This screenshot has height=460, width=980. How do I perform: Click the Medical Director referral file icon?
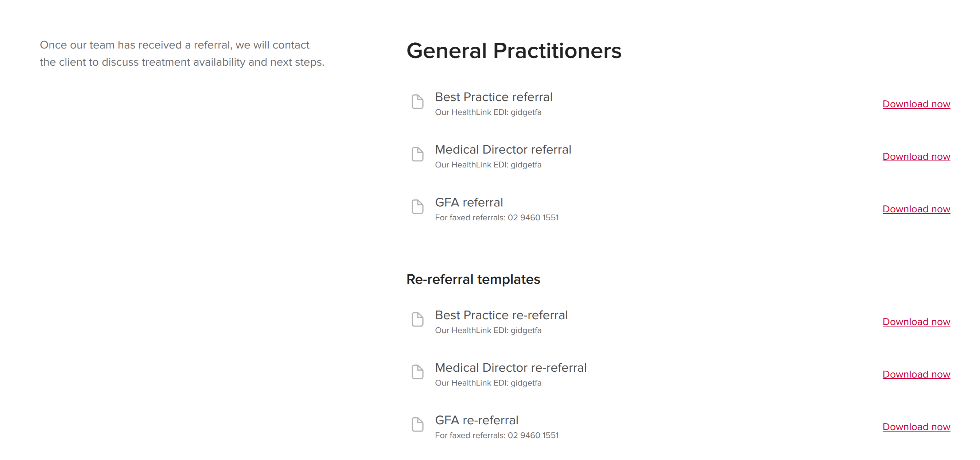[x=417, y=154]
